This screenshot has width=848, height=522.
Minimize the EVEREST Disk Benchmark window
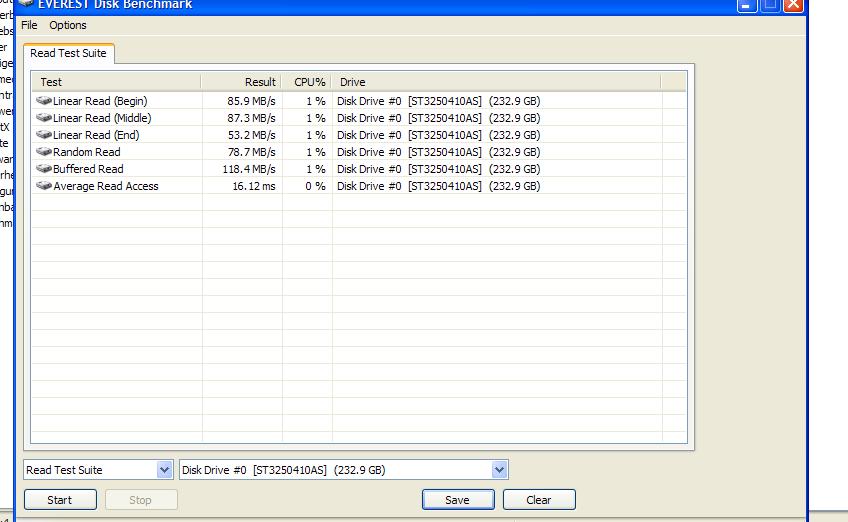pos(746,5)
